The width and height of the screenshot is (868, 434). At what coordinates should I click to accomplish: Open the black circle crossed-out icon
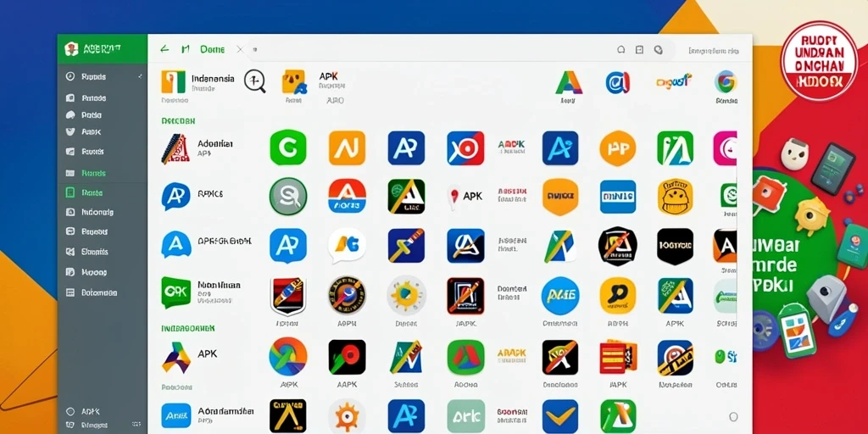pyautogui.click(x=618, y=246)
